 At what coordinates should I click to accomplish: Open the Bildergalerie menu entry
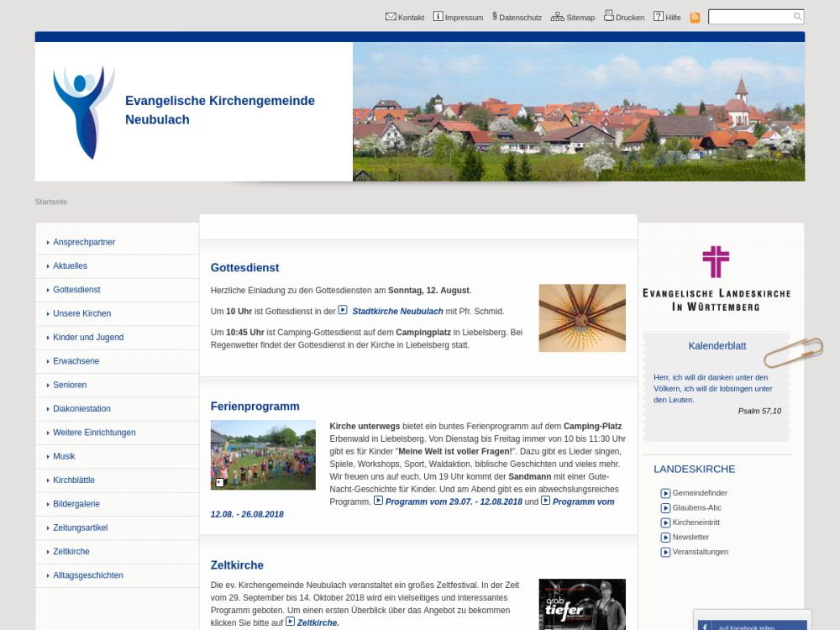[x=76, y=504]
